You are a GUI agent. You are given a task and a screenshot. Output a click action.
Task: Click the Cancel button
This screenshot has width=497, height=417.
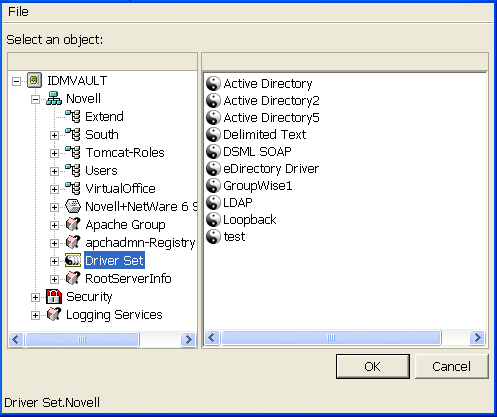tap(452, 366)
